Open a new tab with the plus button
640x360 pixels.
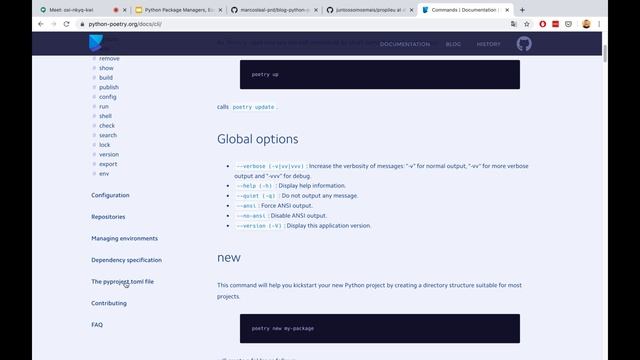click(522, 10)
